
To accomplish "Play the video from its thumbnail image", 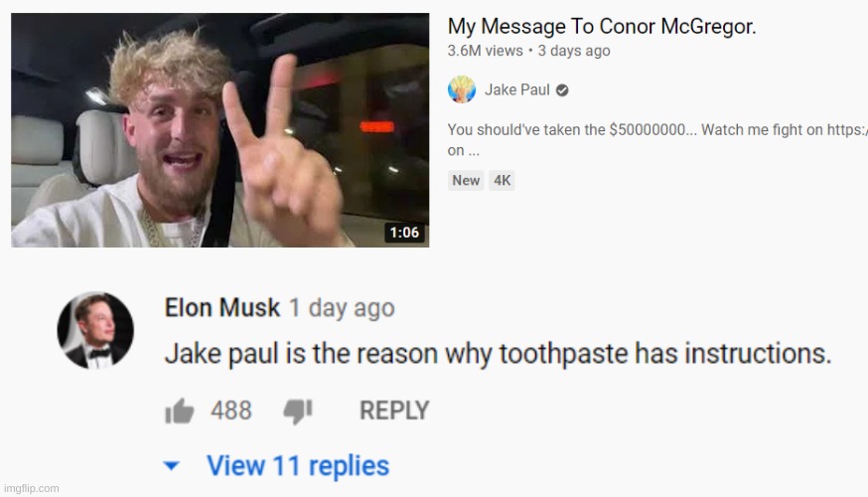I will tap(219, 130).
